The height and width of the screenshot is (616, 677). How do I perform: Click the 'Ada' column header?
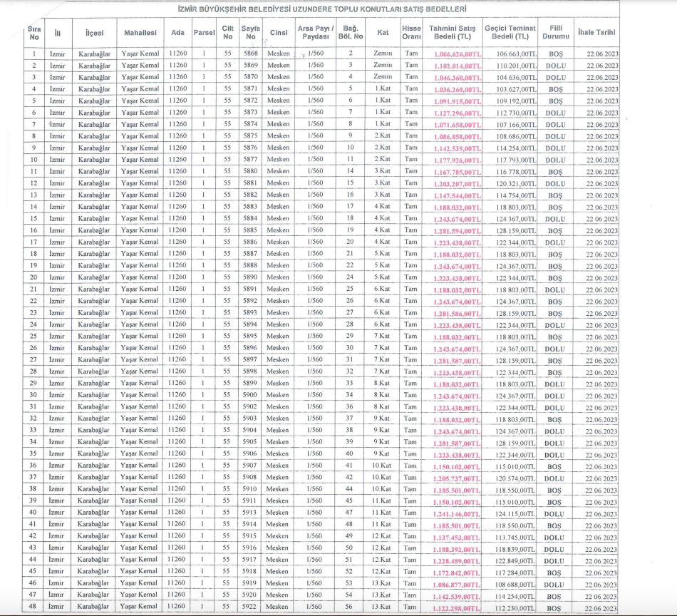point(178,32)
